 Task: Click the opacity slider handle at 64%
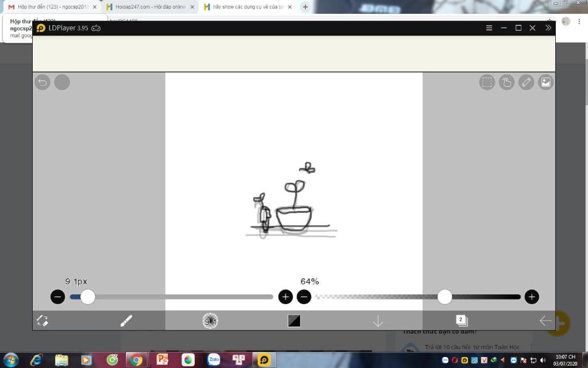pos(445,297)
